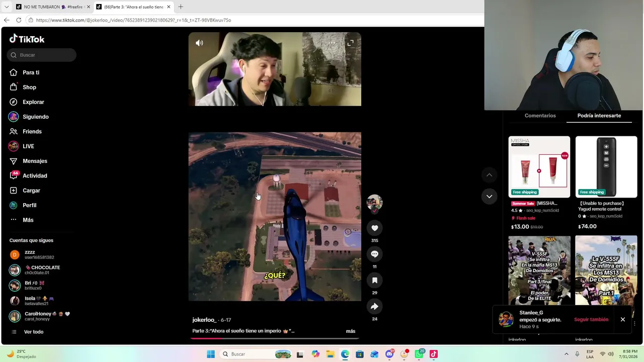Click Seguir también to follow Stanlee_G
Screen dimensions: 644x362
point(591,320)
